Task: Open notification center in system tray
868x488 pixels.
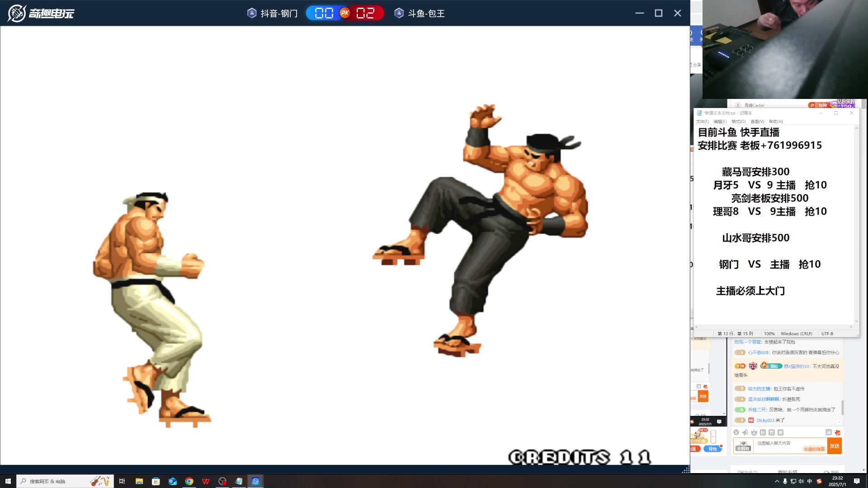Action: [857, 481]
